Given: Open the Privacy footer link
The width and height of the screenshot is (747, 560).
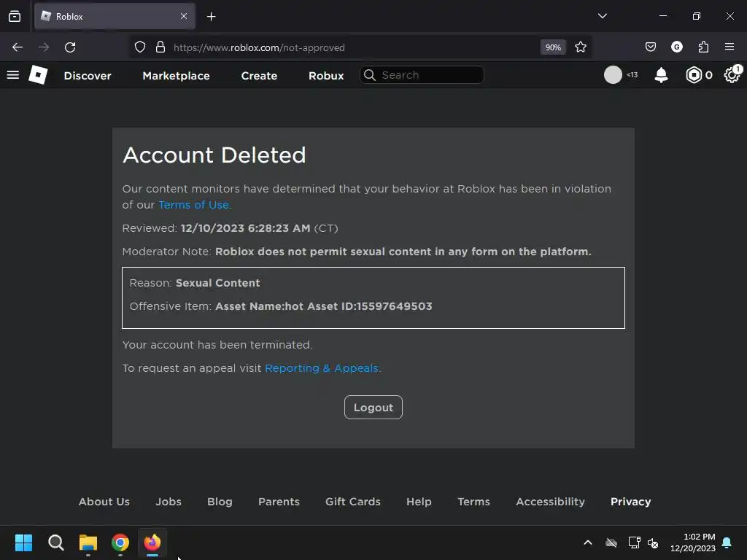Looking at the screenshot, I should pos(631,502).
